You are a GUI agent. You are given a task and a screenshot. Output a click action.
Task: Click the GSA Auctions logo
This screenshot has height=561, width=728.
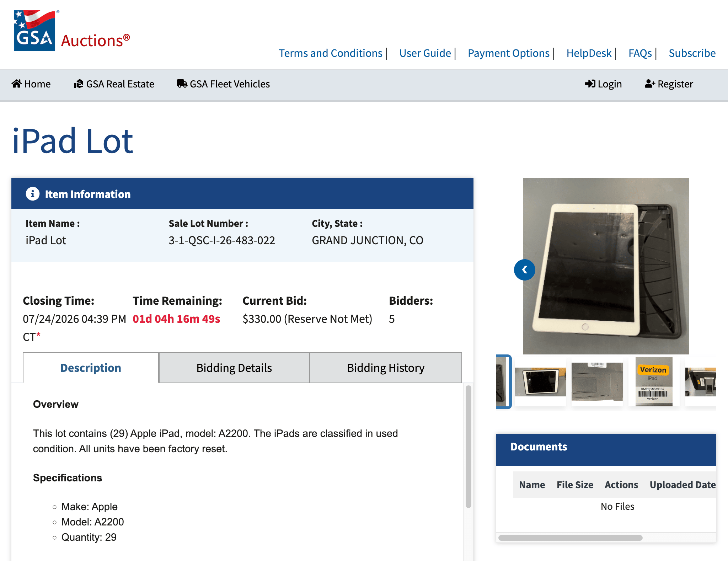pyautogui.click(x=72, y=31)
